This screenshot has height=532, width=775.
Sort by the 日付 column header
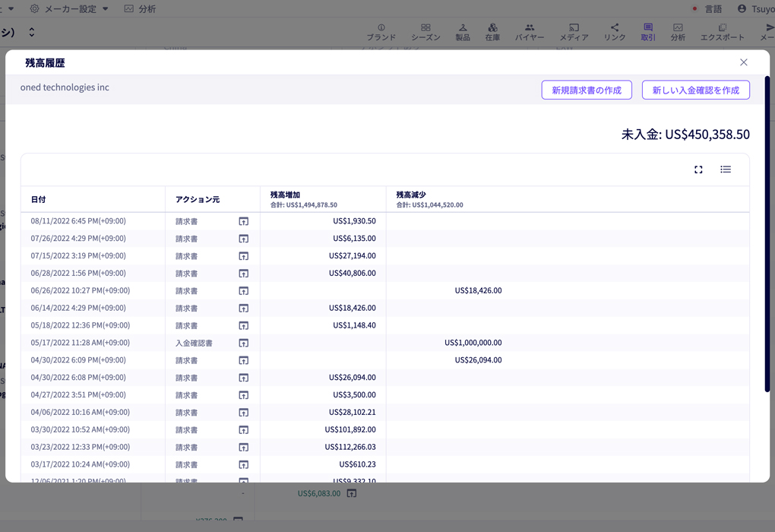tap(39, 199)
